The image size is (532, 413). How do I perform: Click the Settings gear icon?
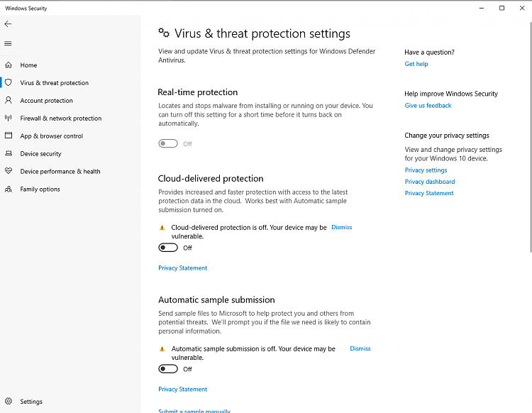[x=9, y=401]
